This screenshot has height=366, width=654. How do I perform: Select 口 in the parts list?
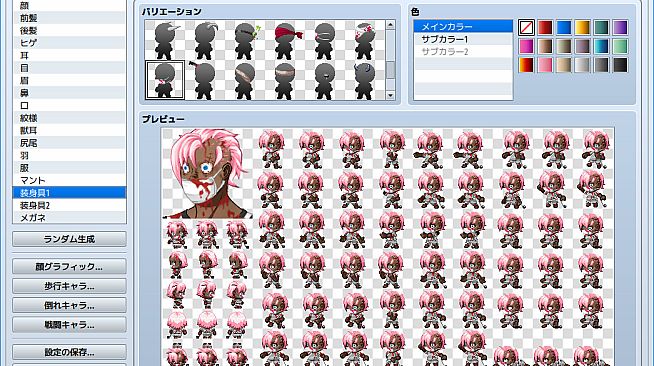pos(69,105)
